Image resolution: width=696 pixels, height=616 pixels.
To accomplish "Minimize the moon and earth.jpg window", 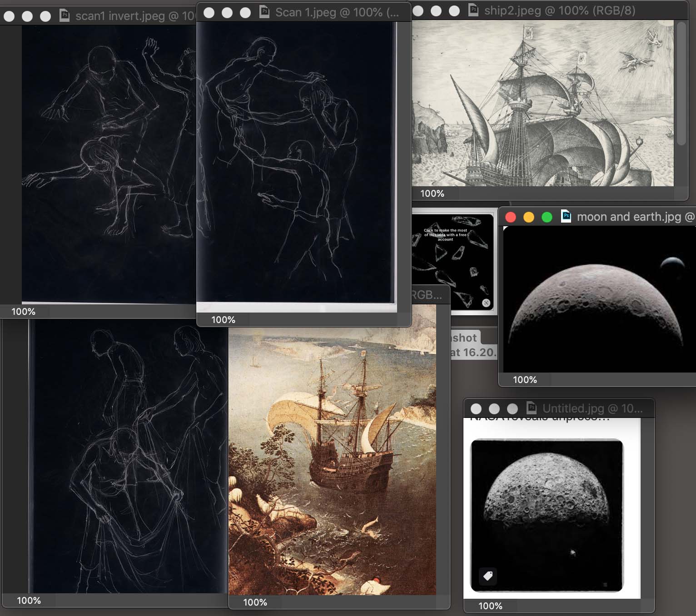I will [529, 217].
